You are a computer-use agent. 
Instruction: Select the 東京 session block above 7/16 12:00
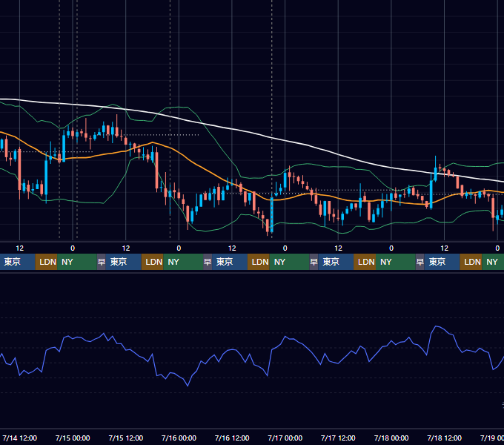[x=230, y=262]
